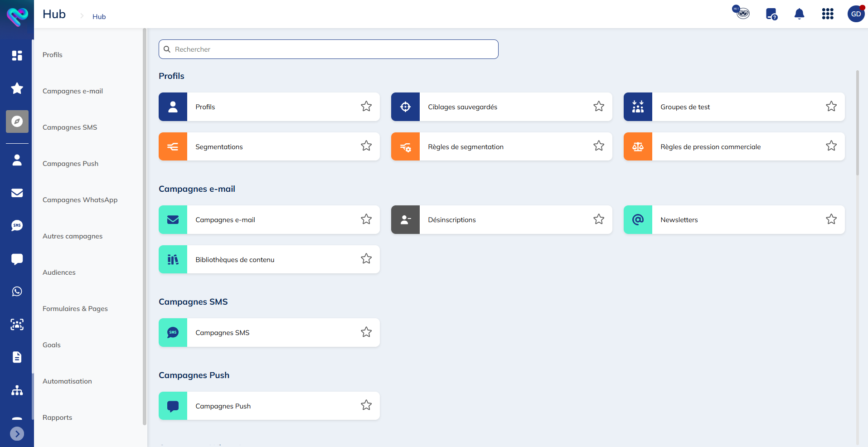The width and height of the screenshot is (868, 447).
Task: Expand the left sidebar with arrow
Action: pyautogui.click(x=17, y=434)
